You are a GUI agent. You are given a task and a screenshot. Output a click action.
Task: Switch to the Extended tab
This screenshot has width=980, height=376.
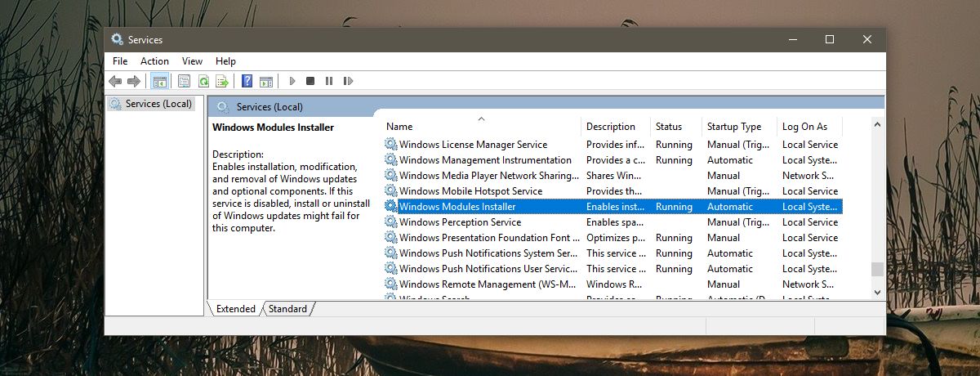coord(235,309)
